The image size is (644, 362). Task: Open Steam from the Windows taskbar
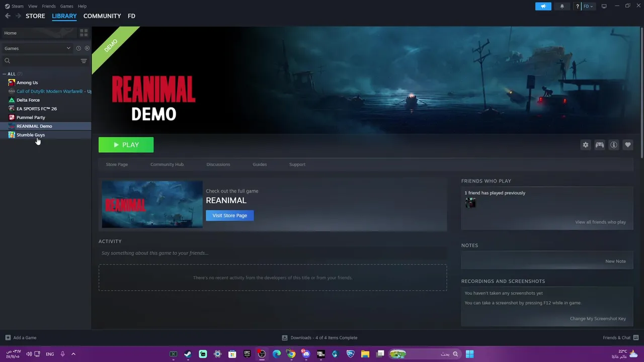pos(188,354)
